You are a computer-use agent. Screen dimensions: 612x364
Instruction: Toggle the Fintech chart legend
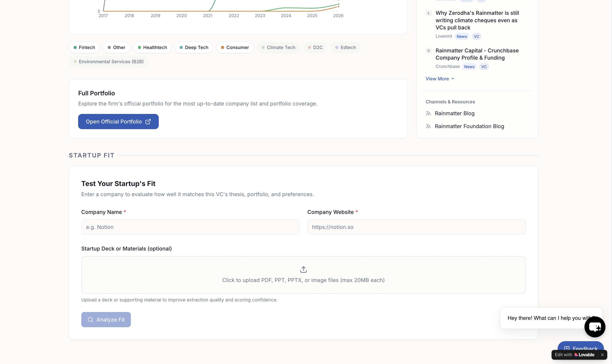[84, 47]
